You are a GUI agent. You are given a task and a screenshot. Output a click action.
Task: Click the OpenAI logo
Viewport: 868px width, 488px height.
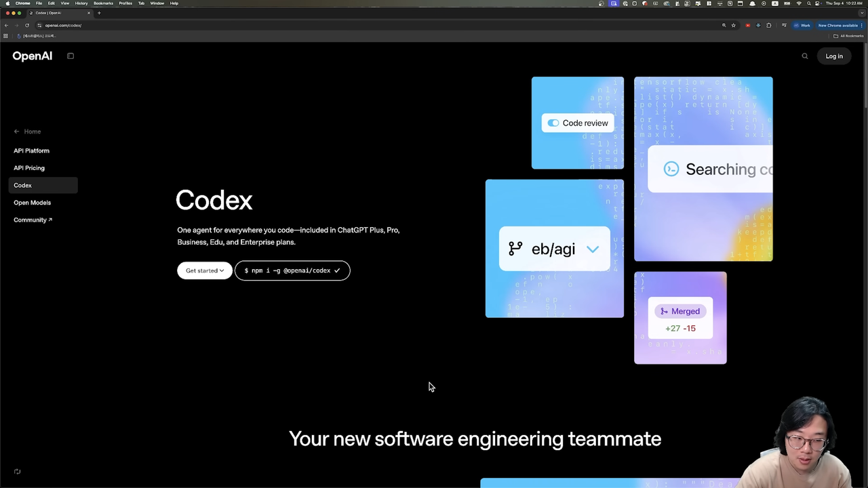click(32, 56)
